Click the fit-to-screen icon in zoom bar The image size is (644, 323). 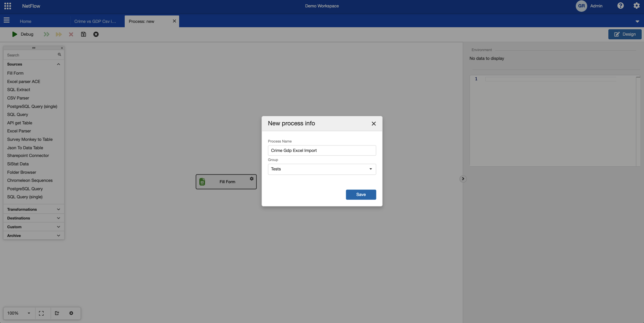tap(41, 313)
